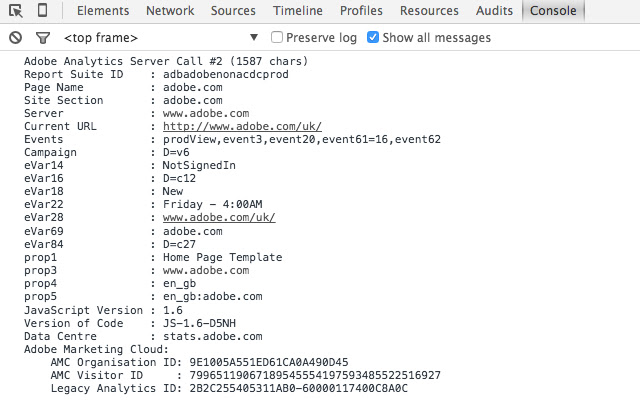Go to the Sources tab
This screenshot has height=400, width=640.
pos(232,11)
